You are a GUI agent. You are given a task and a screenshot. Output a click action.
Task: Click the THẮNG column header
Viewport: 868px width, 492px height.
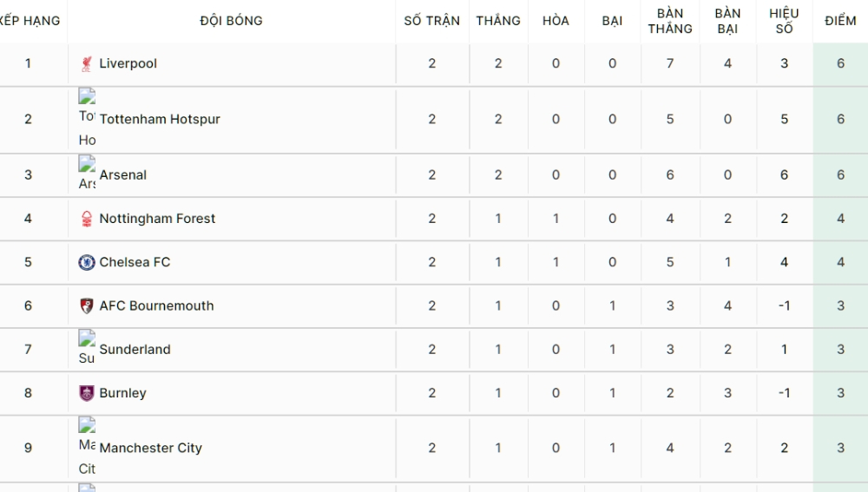coord(498,21)
